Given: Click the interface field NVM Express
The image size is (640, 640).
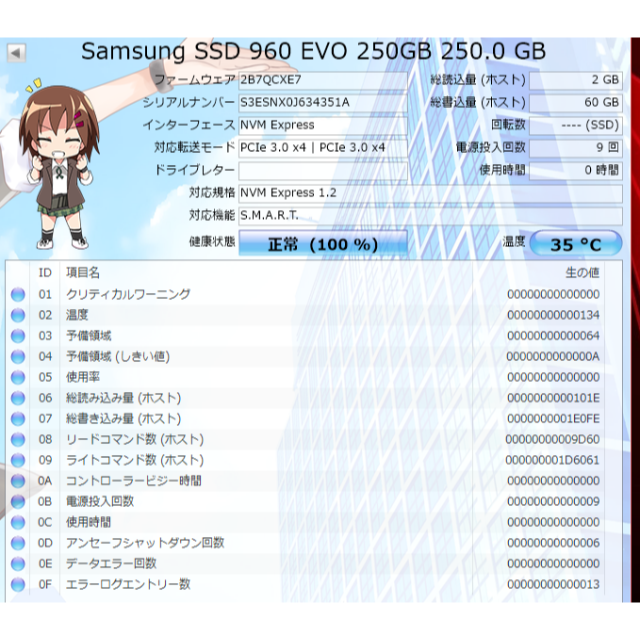Looking at the screenshot, I should 323,125.
